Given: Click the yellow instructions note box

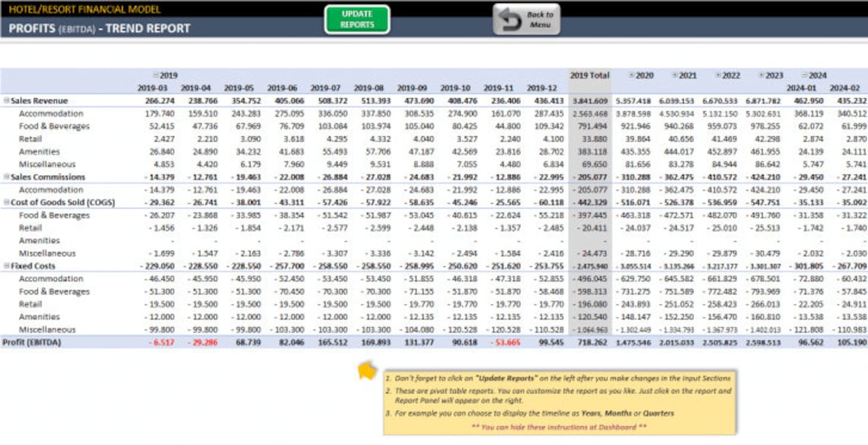Looking at the screenshot, I should coord(560,402).
